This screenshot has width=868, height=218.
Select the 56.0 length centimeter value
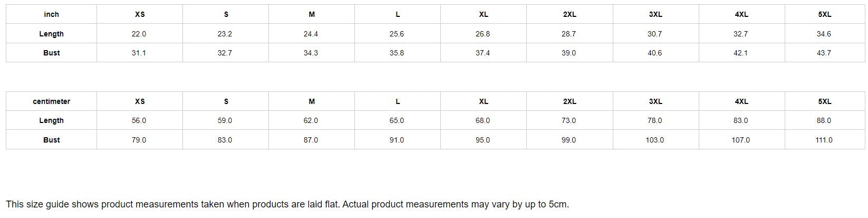pos(139,120)
